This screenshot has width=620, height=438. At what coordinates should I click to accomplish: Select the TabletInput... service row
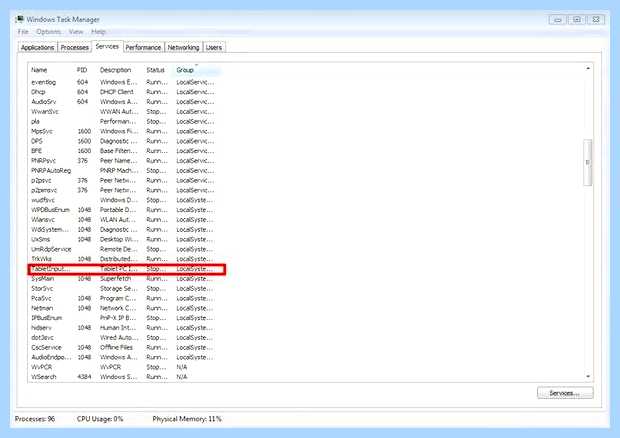point(127,269)
